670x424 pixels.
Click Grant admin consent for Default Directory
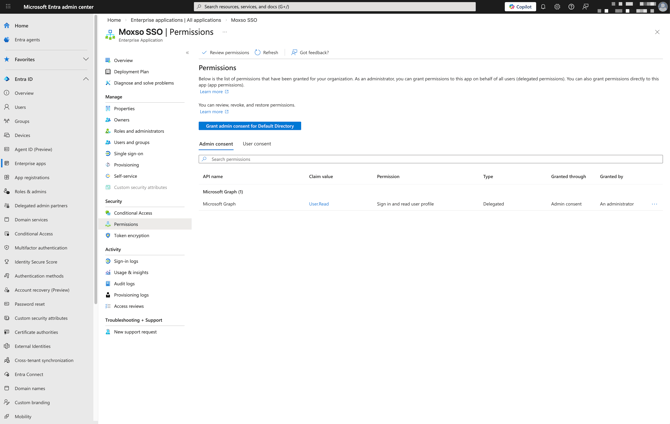[x=250, y=126]
